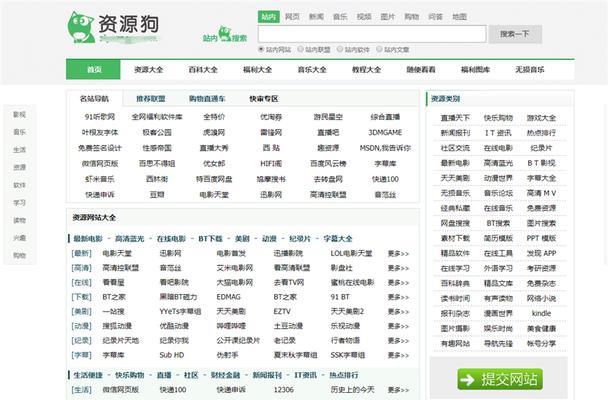608x400 pixels.
Task: Click the 字幕大全 category heading link
Action: [338, 239]
